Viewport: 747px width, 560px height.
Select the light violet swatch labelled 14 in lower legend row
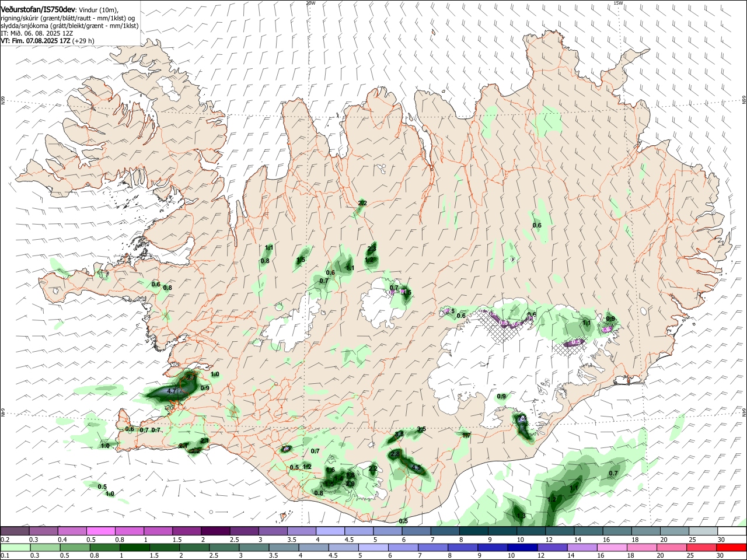(581, 548)
